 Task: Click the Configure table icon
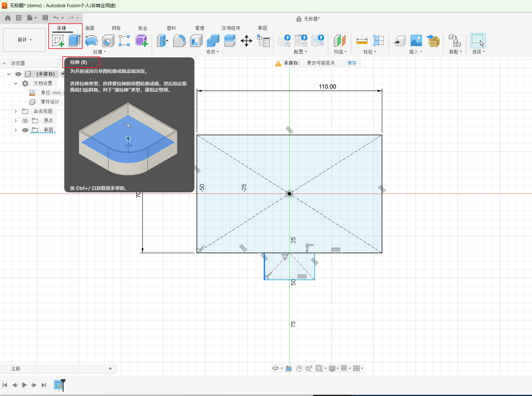tap(301, 41)
